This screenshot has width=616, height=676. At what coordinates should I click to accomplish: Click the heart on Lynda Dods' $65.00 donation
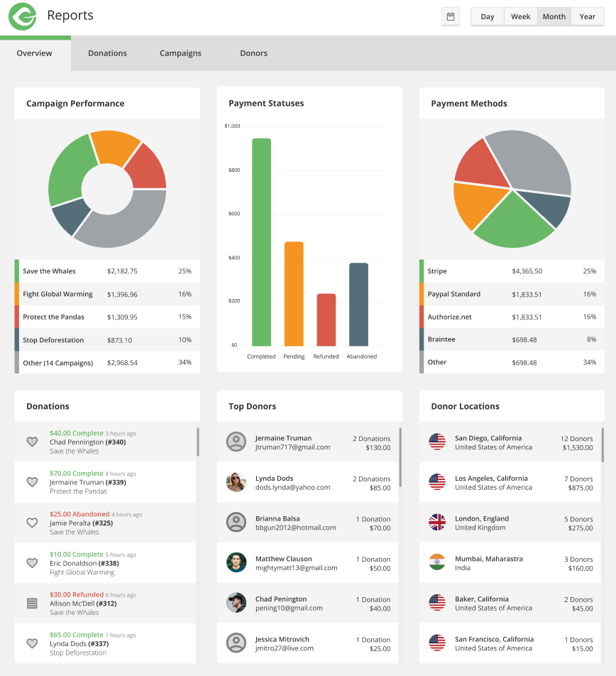tap(32, 643)
